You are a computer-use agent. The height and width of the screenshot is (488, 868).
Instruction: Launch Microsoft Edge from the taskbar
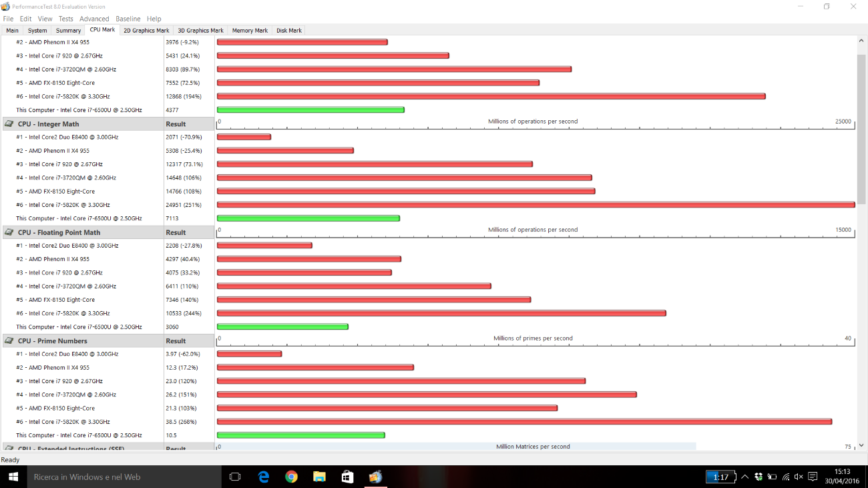pyautogui.click(x=264, y=477)
